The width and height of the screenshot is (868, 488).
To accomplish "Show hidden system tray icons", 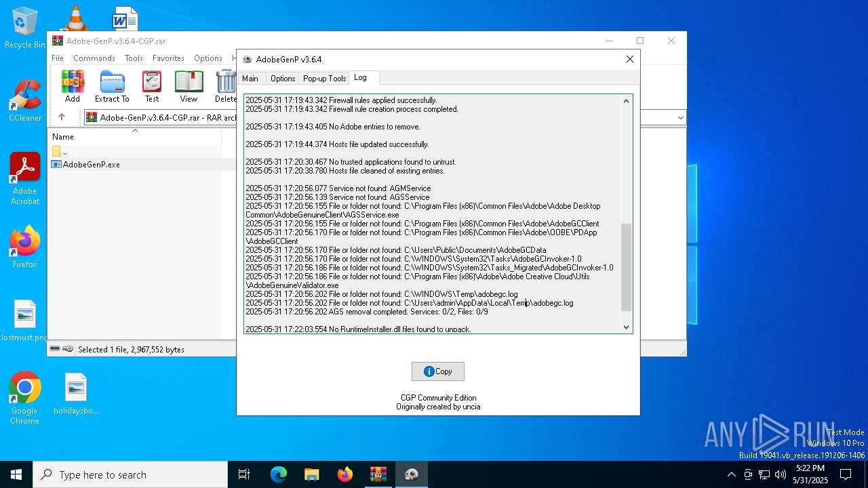I will coord(731,474).
